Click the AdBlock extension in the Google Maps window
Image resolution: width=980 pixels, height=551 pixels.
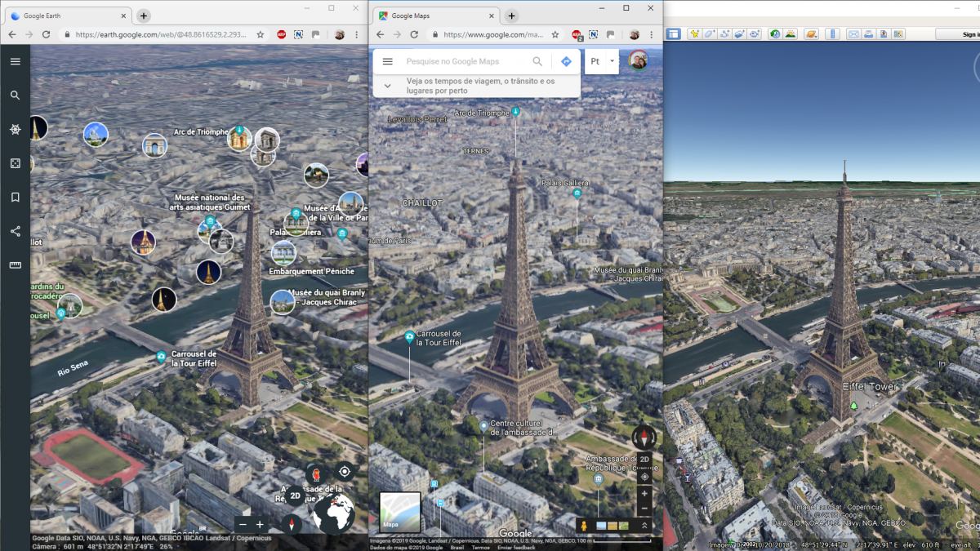pyautogui.click(x=577, y=35)
